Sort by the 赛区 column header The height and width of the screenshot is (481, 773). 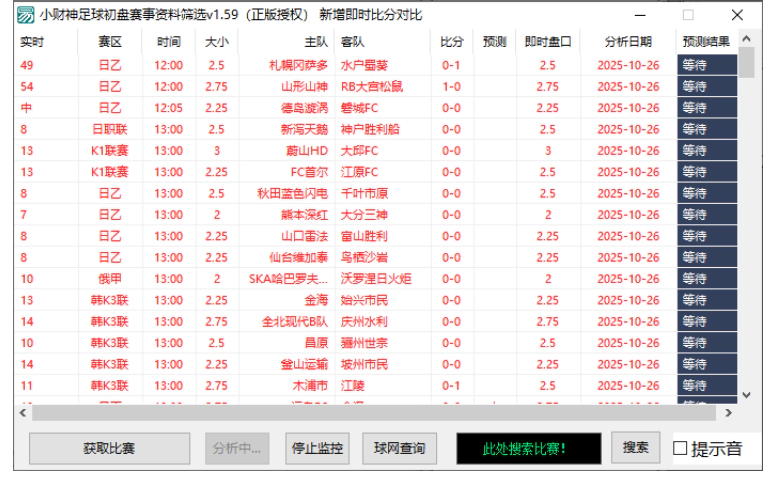(110, 42)
